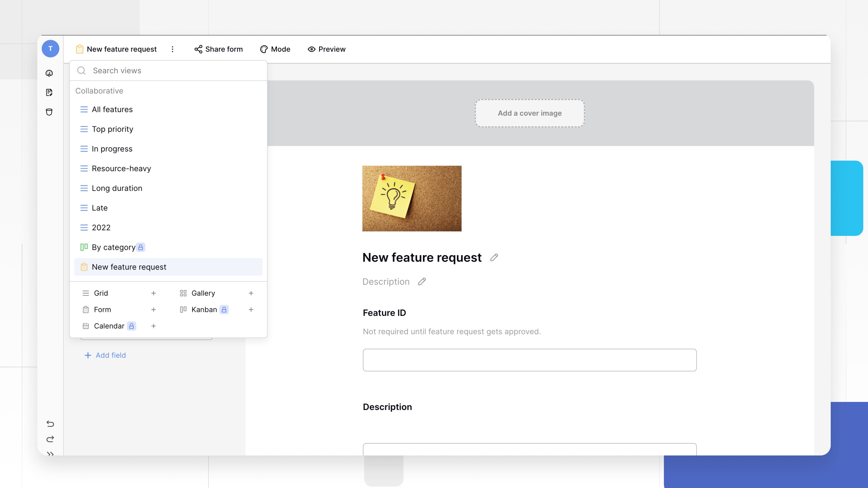Toggle the lock badge beside By category
Viewport: 868px width, 488px height.
141,247
